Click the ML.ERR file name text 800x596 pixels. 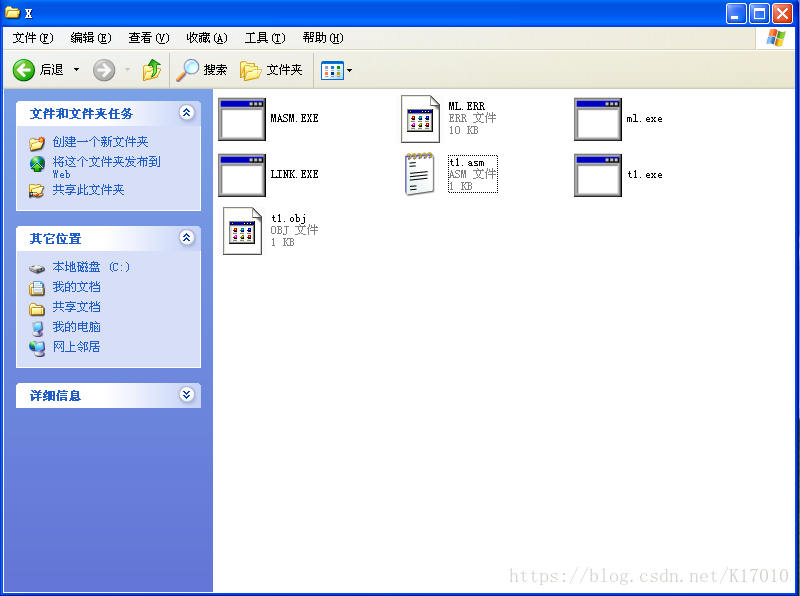[466, 106]
